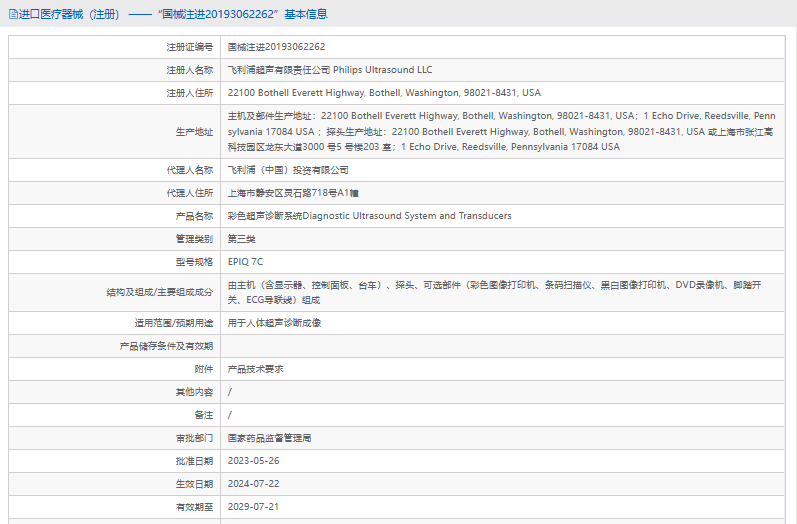Select intended use '用于人体超声诊断成像'
This screenshot has width=797, height=524.
tap(274, 323)
